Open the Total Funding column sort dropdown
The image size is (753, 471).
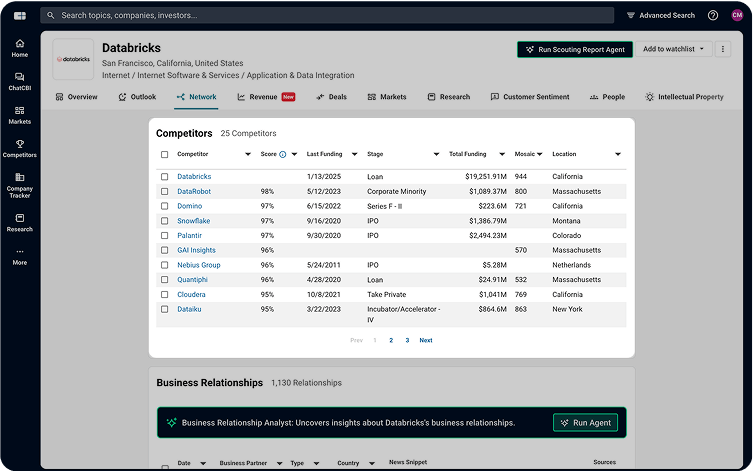pyautogui.click(x=503, y=154)
